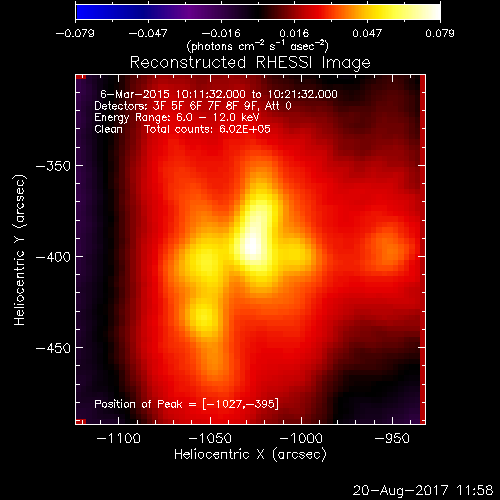The image size is (500, 500).
Task: Click the isolated orange source near the right edge
Action: (387, 249)
